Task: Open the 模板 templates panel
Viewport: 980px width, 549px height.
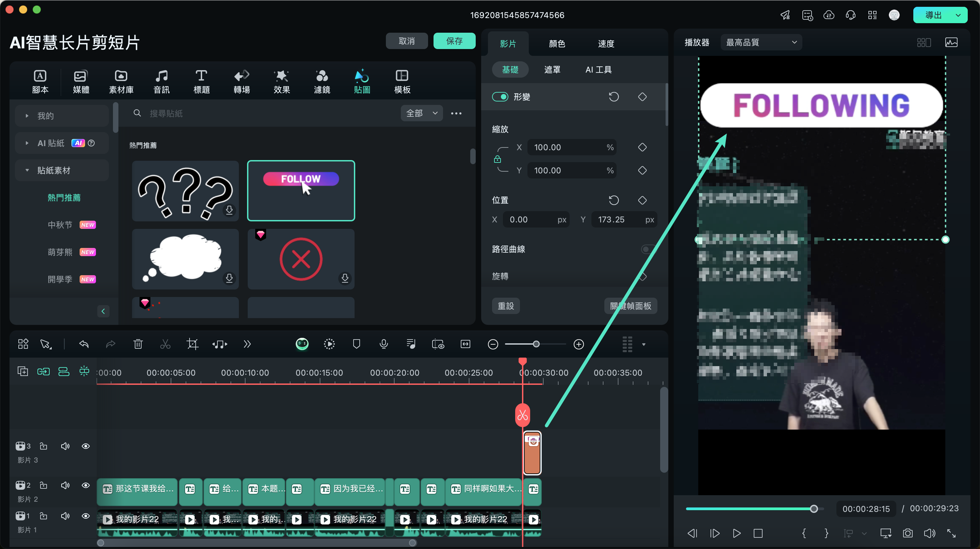Action: point(402,81)
